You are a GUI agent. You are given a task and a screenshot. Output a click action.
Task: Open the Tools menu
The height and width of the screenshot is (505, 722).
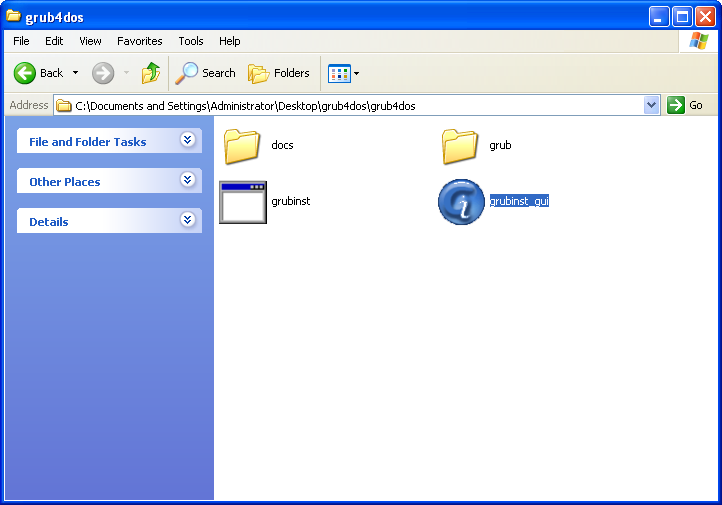(191, 41)
